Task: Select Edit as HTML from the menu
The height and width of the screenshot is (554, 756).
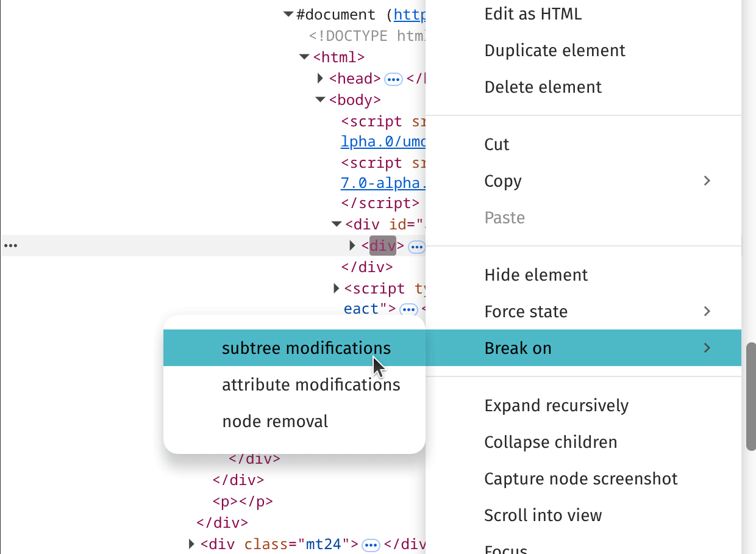Action: (x=533, y=13)
